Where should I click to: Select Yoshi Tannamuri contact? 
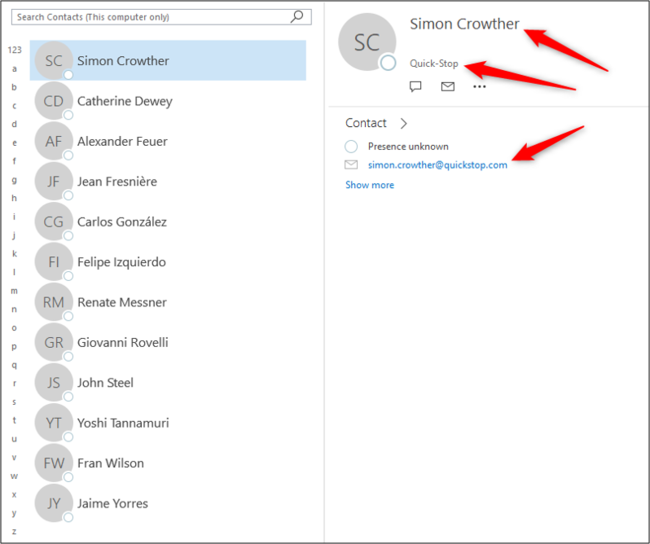click(168, 423)
